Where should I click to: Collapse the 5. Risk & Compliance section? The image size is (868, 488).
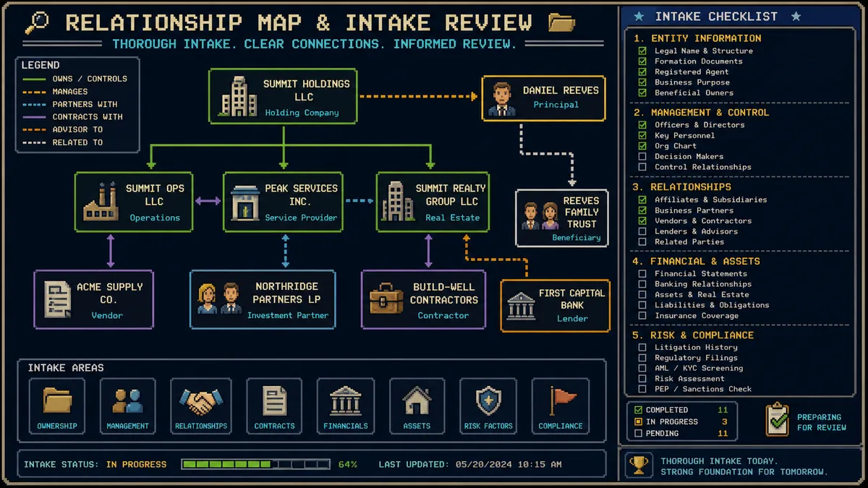(694, 335)
